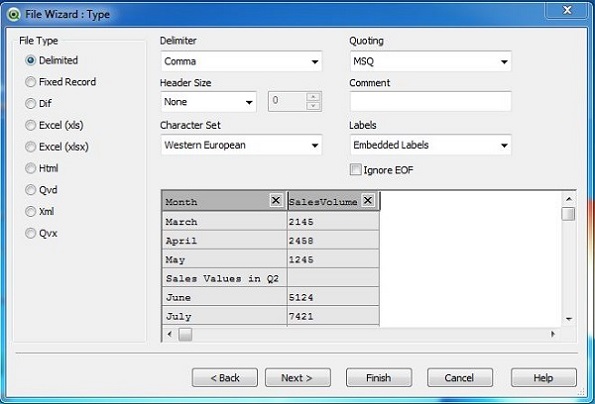The image size is (595, 404).
Task: Remove the Month column with its X icon
Action: pos(276,200)
